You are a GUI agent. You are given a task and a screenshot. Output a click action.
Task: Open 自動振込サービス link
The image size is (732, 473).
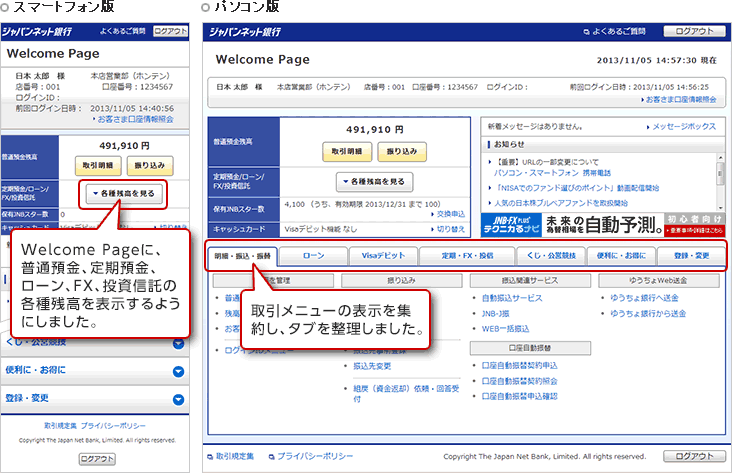[x=512, y=298]
